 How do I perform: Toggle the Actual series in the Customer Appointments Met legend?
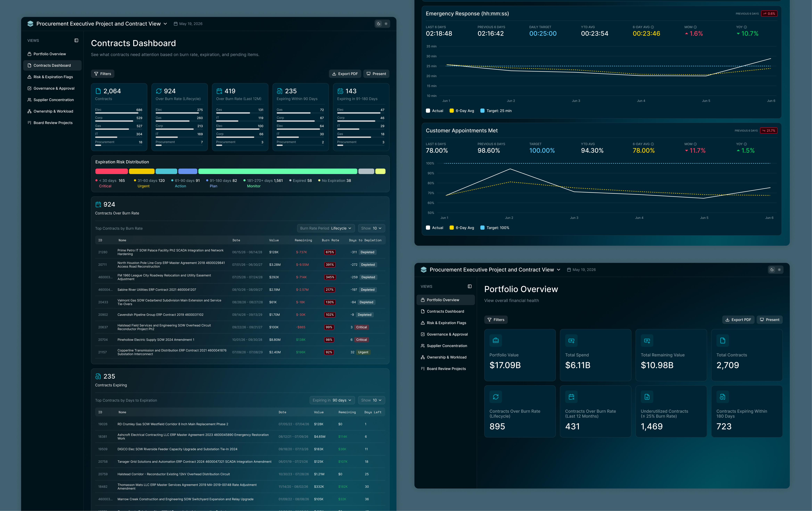435,228
